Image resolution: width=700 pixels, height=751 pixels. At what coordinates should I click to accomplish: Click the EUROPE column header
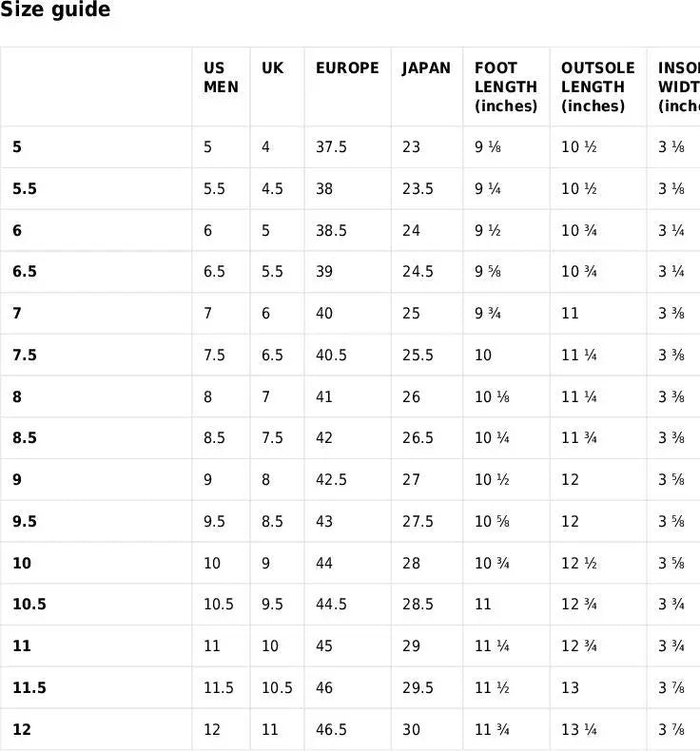pos(347,68)
